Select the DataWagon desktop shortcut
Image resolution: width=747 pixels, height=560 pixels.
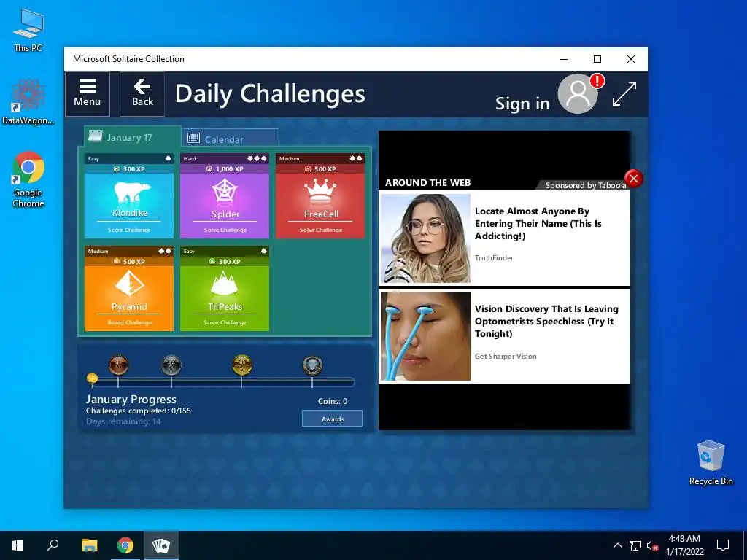28,102
